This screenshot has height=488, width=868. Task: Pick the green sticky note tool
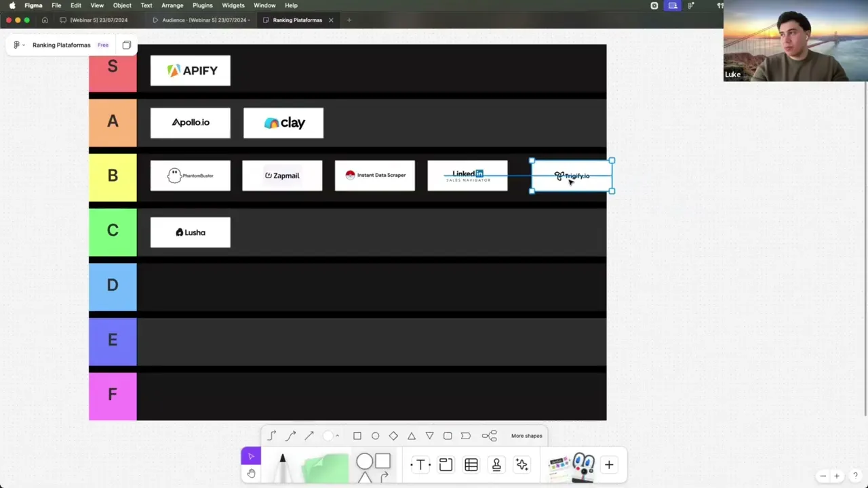point(326,469)
